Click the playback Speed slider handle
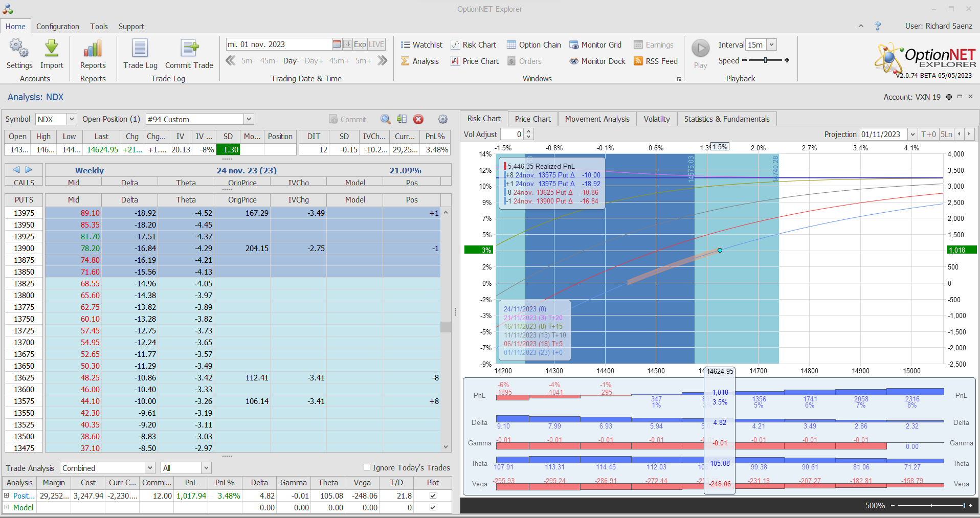The image size is (980, 518). 766,60
